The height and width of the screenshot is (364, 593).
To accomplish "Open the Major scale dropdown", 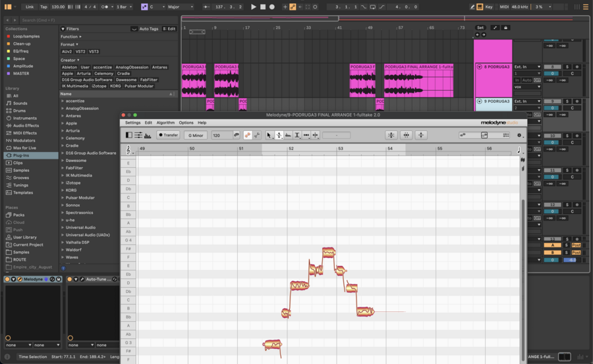I will point(181,7).
